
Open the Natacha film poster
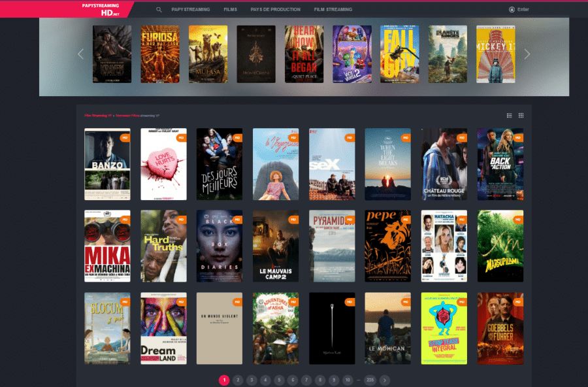[x=444, y=246]
